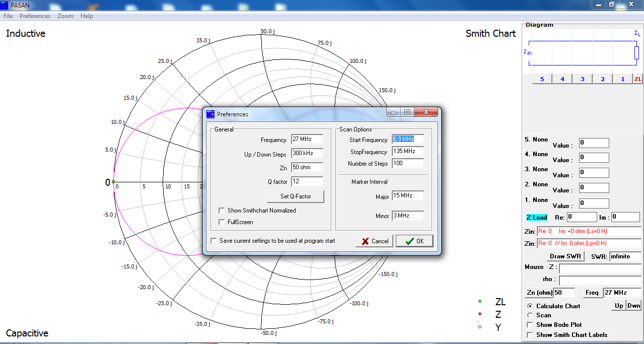
Task: Edit the StopFrequency field
Action: (407, 151)
